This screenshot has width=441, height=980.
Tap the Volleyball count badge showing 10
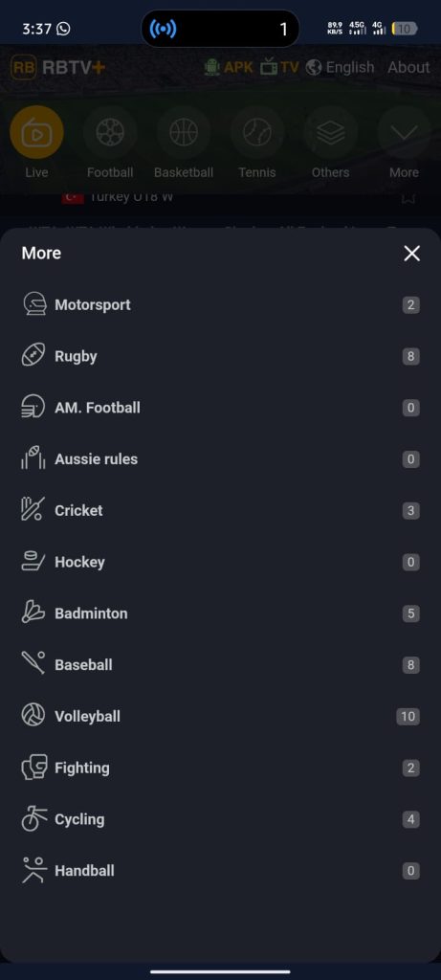pyautogui.click(x=408, y=716)
